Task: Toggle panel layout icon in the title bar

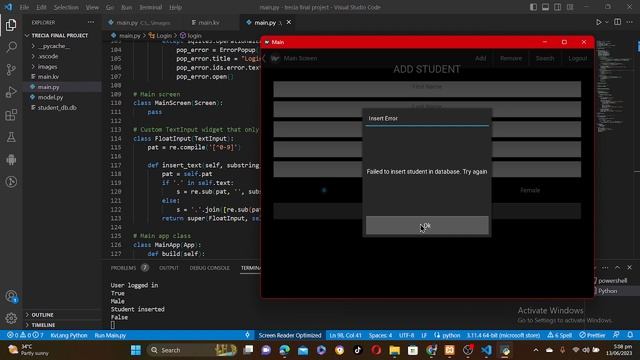Action: click(x=545, y=7)
